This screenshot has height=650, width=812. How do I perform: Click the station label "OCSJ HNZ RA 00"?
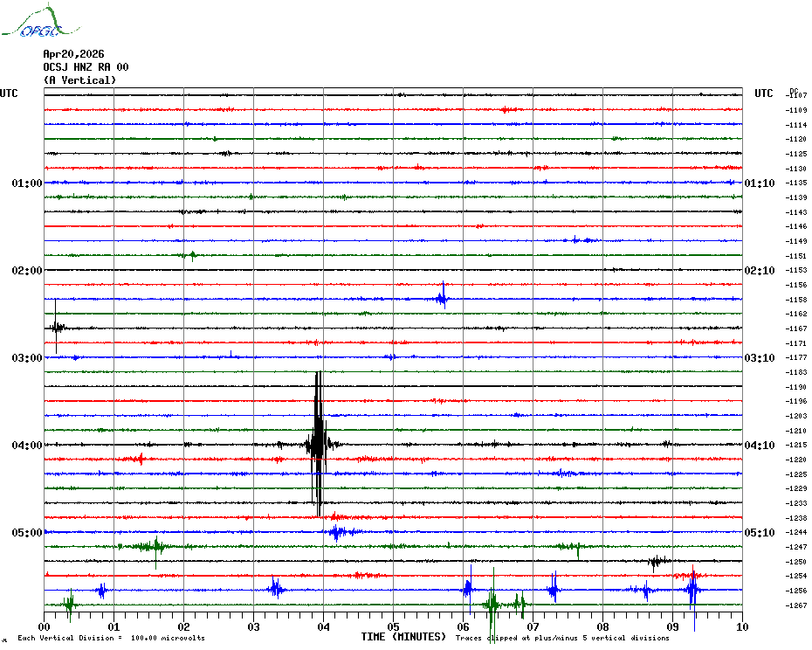86,67
